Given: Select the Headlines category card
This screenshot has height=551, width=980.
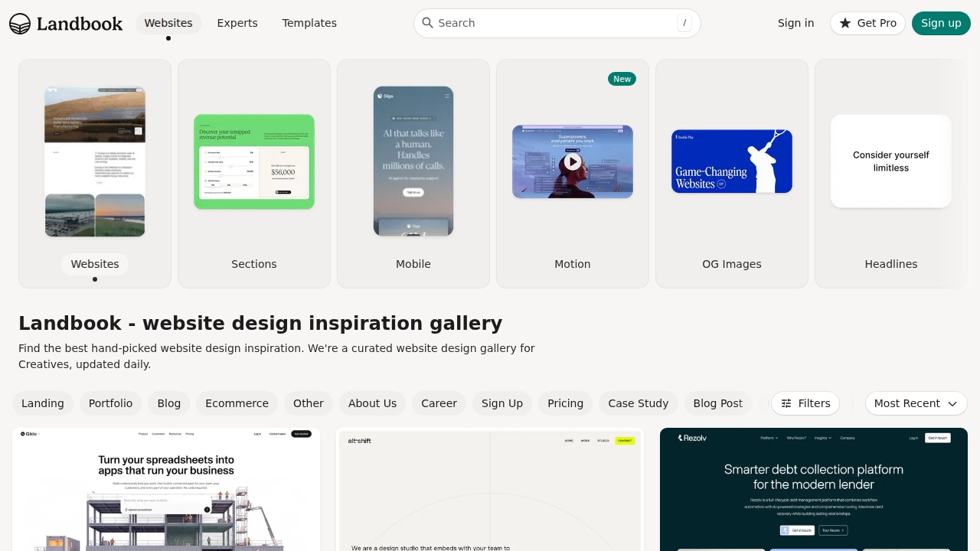Looking at the screenshot, I should coord(891,174).
